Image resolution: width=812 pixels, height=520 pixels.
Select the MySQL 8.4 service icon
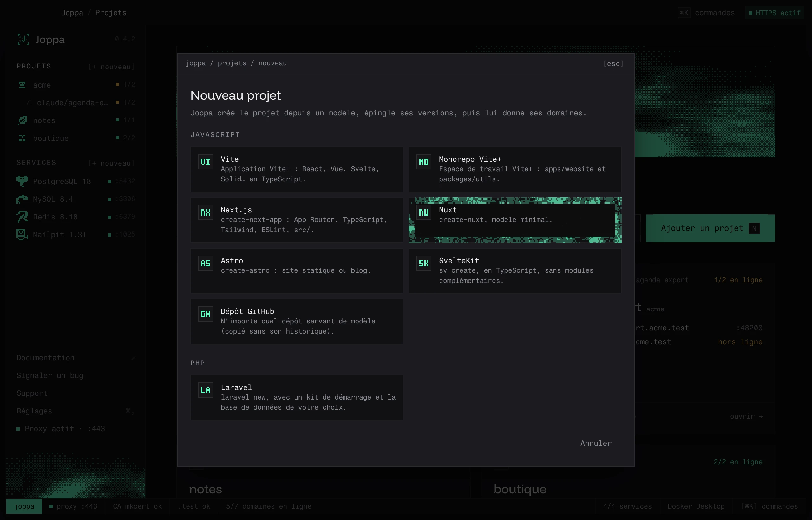tap(22, 199)
